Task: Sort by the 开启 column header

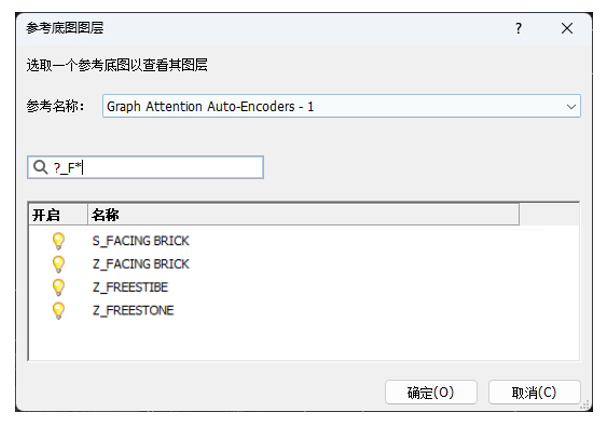Action: click(58, 214)
